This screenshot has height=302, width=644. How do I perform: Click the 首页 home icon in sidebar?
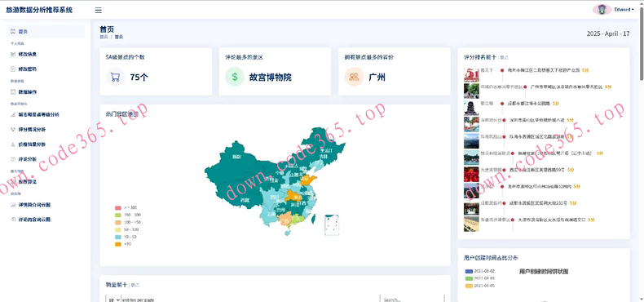click(x=13, y=31)
